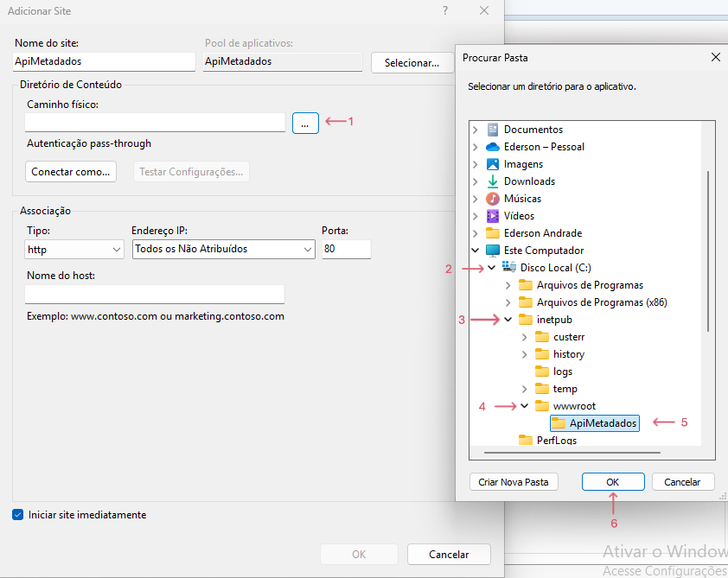Click the Este Computador monitor icon

tap(493, 251)
